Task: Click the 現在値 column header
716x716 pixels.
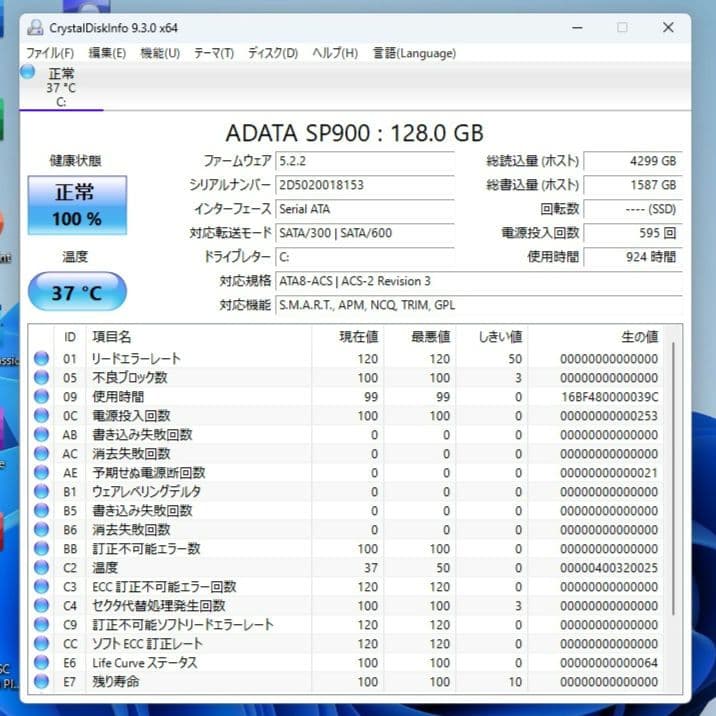Action: (358, 337)
